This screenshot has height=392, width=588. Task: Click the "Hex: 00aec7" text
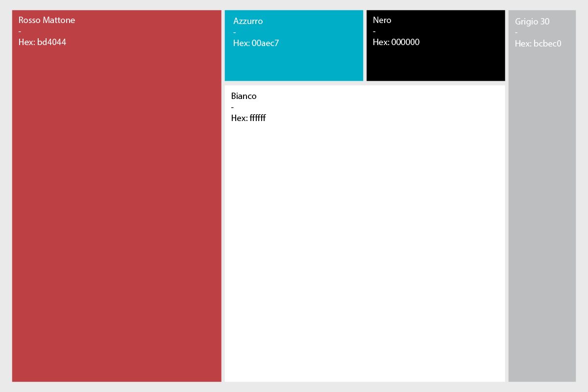tap(256, 43)
